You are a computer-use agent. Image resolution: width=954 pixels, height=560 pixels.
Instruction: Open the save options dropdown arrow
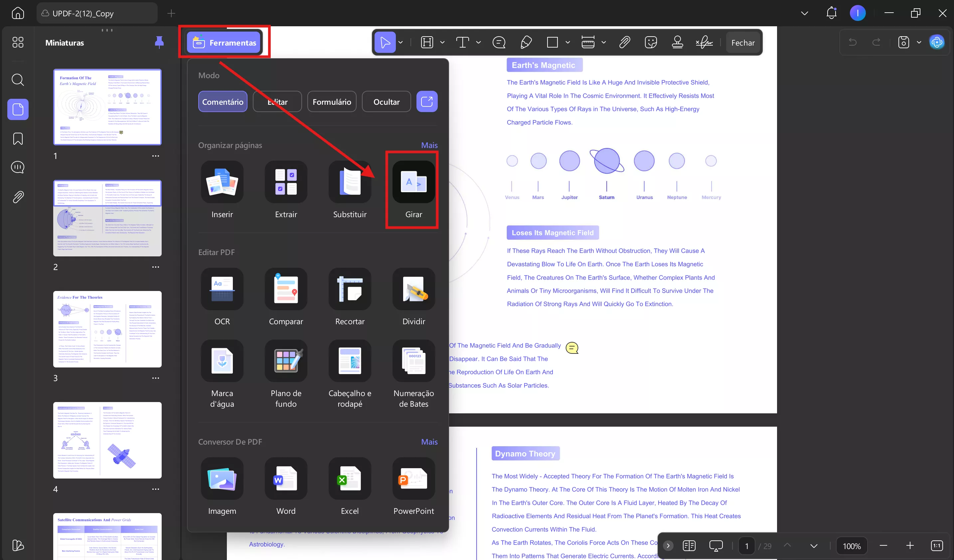point(919,42)
